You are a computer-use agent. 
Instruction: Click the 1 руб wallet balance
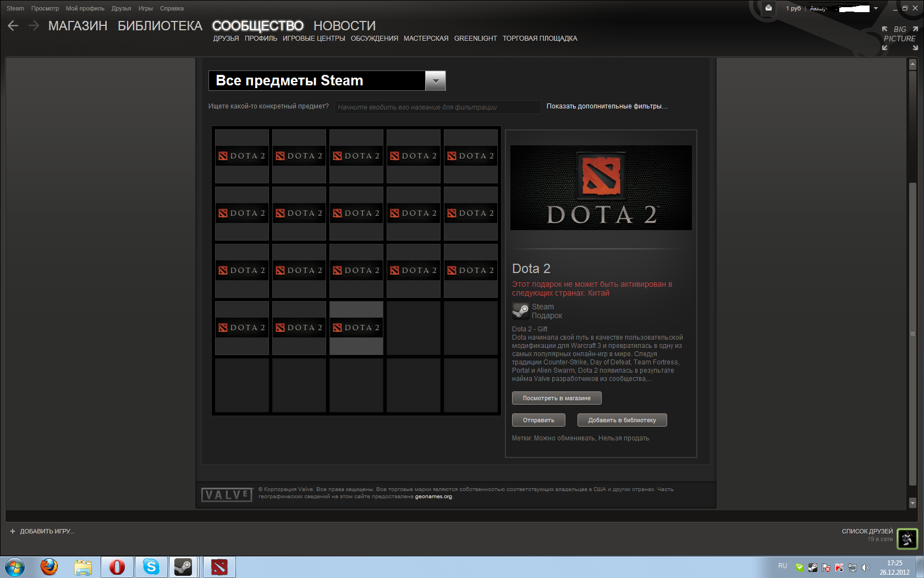tap(793, 8)
